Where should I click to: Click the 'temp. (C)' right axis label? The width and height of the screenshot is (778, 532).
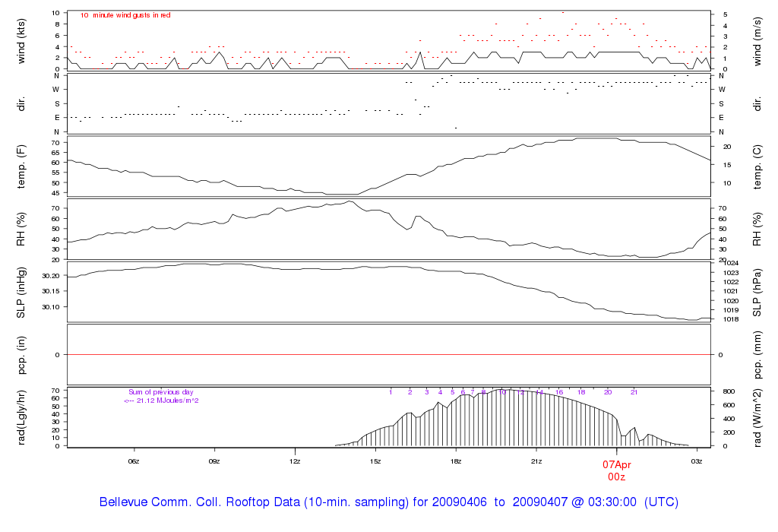[x=757, y=166]
